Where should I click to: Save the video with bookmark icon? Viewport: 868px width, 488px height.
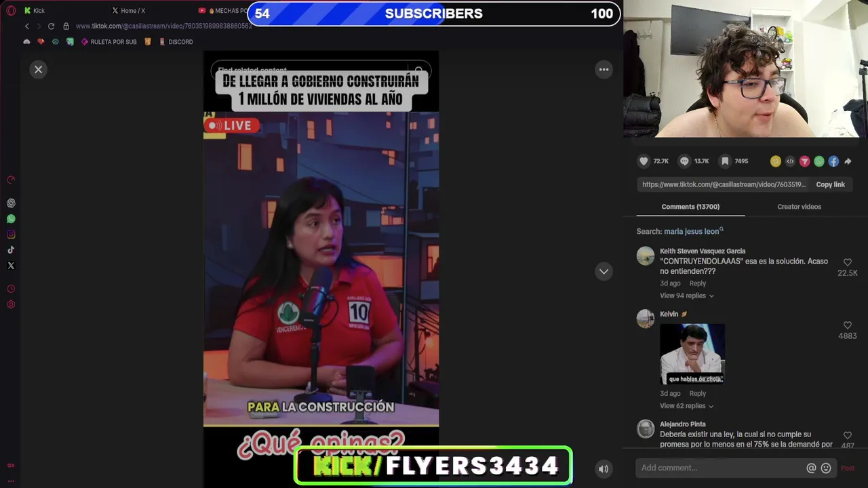725,161
